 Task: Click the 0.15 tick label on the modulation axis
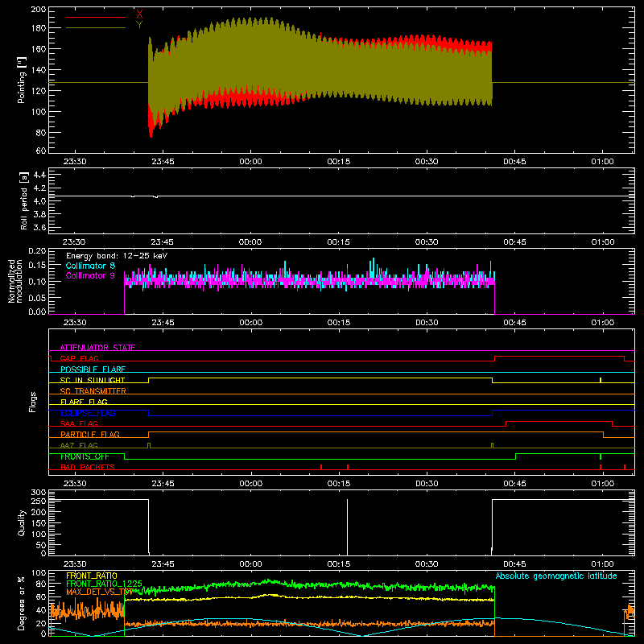click(37, 266)
